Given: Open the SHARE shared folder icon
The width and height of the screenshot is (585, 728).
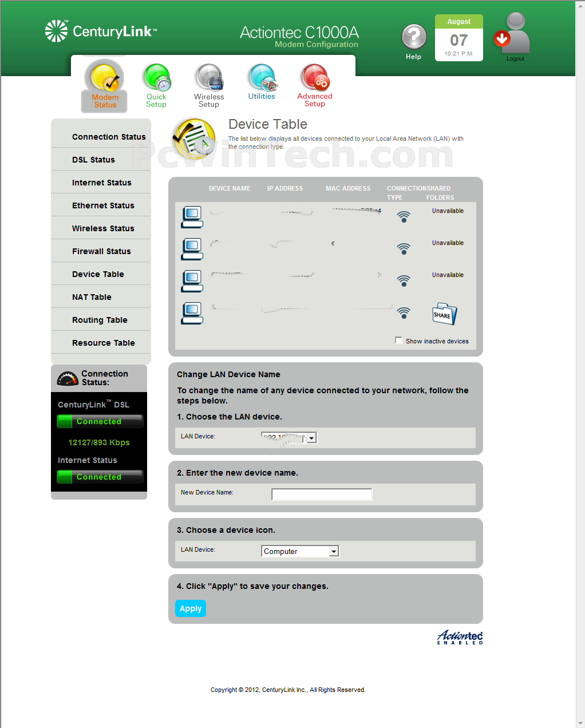Looking at the screenshot, I should [445, 314].
